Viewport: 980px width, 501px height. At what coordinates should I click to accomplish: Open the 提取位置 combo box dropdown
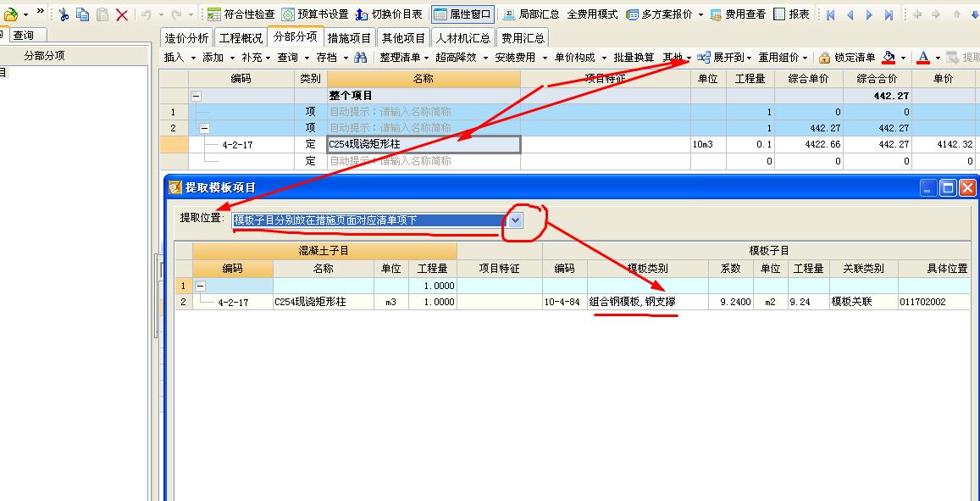(515, 220)
